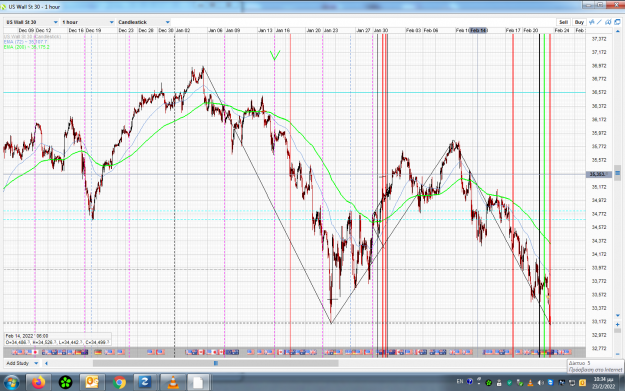Click the Dec 09 date on time axis

26,30
